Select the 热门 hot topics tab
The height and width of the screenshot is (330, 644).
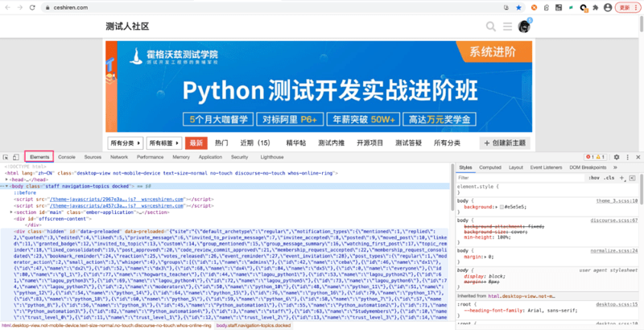click(221, 143)
